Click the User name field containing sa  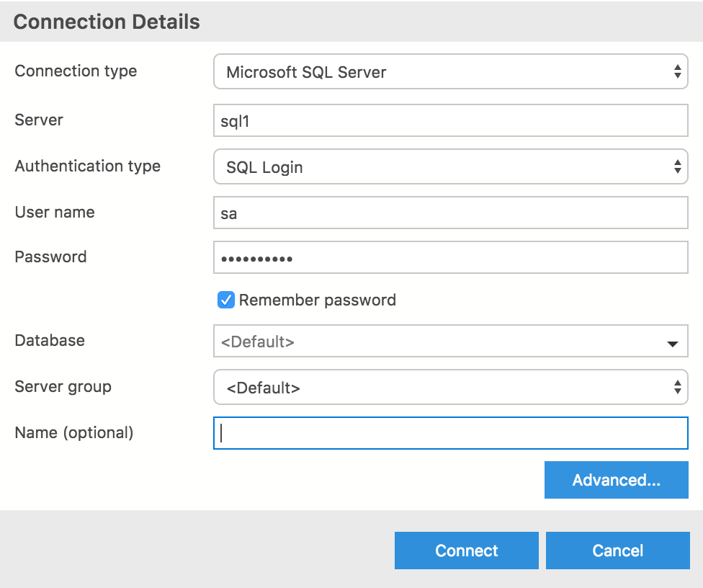[x=450, y=213]
